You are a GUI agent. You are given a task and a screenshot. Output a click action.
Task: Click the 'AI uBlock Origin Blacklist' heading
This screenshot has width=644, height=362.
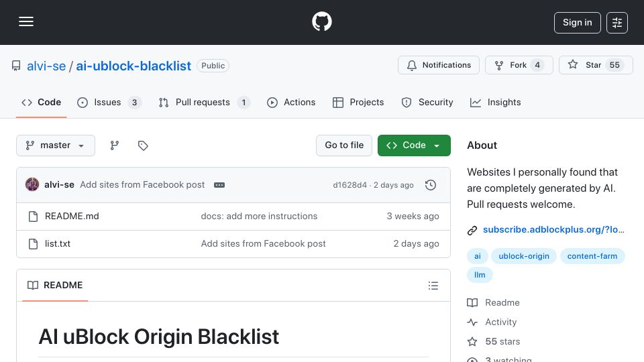[158, 337]
